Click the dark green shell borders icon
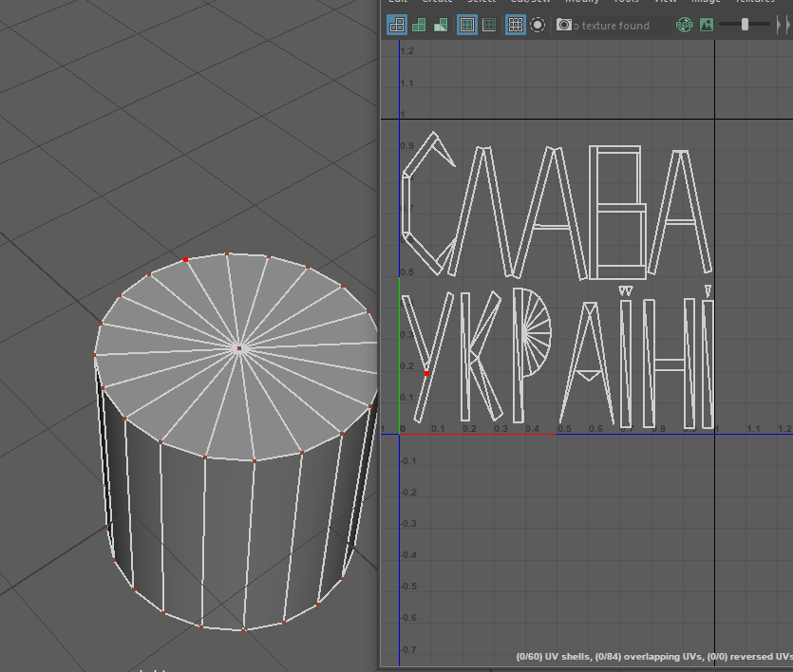Image resolution: width=793 pixels, height=672 pixels. [x=489, y=25]
